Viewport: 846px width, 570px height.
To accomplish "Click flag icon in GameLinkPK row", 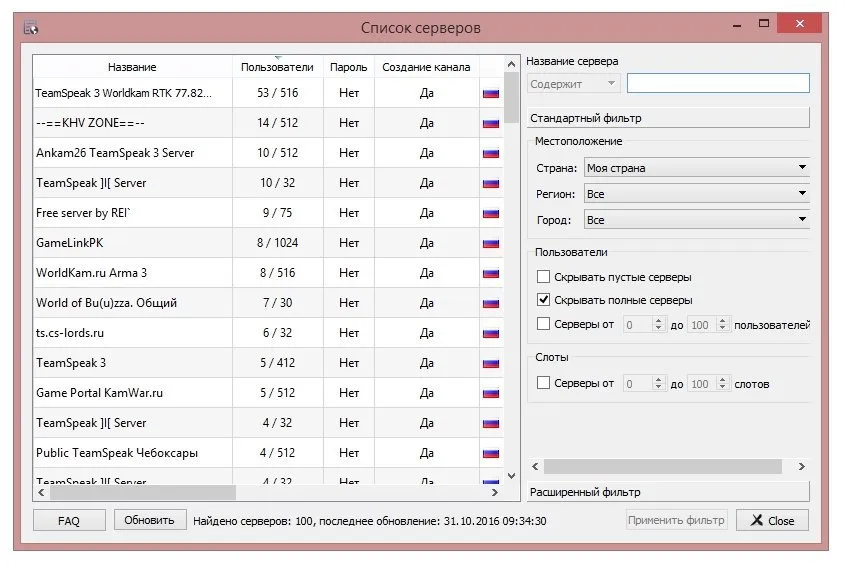I will pos(490,243).
